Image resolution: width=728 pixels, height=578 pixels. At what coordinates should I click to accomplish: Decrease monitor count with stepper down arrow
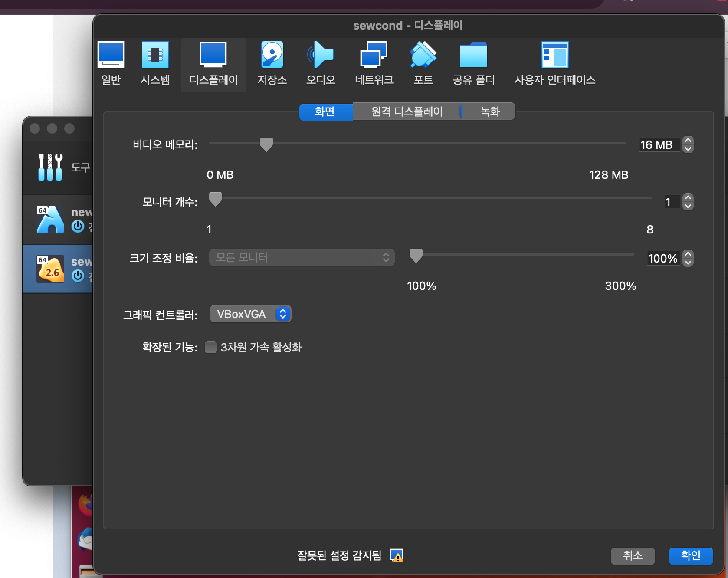click(688, 206)
